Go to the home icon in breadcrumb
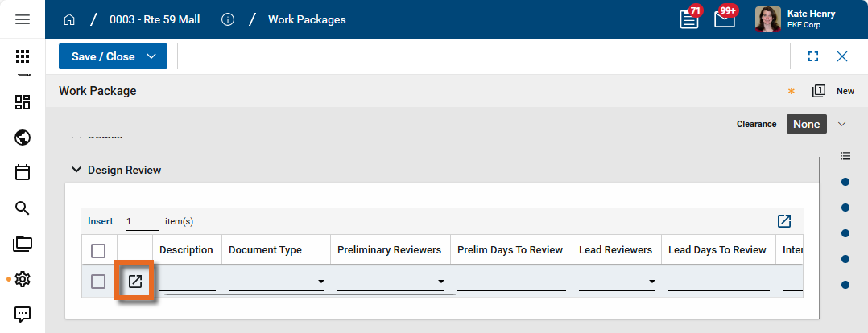Image resolution: width=868 pixels, height=333 pixels. tap(69, 19)
